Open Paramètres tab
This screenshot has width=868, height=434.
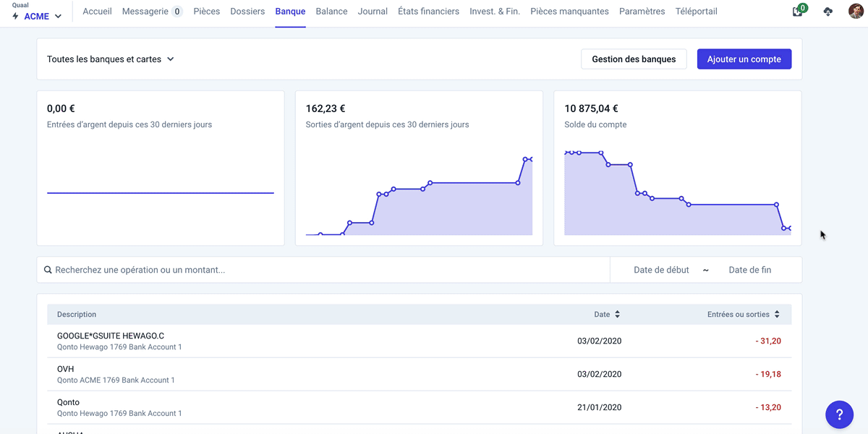(642, 12)
